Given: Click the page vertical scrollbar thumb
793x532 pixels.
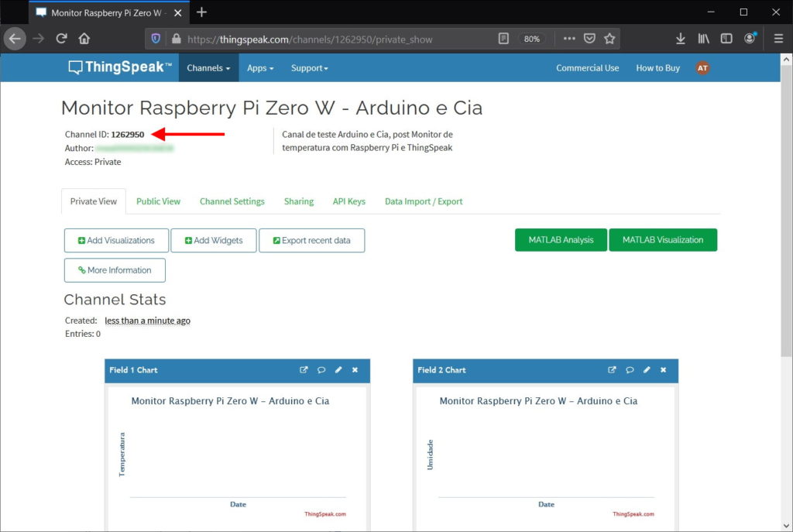Looking at the screenshot, I should (786, 210).
